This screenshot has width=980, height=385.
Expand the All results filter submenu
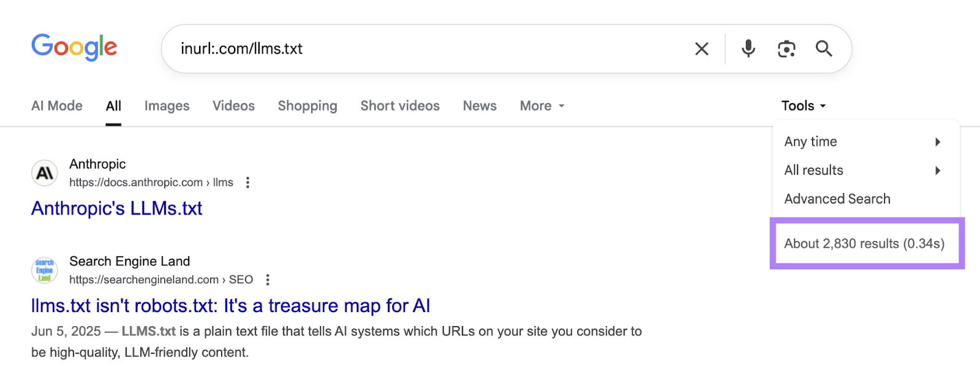[938, 170]
